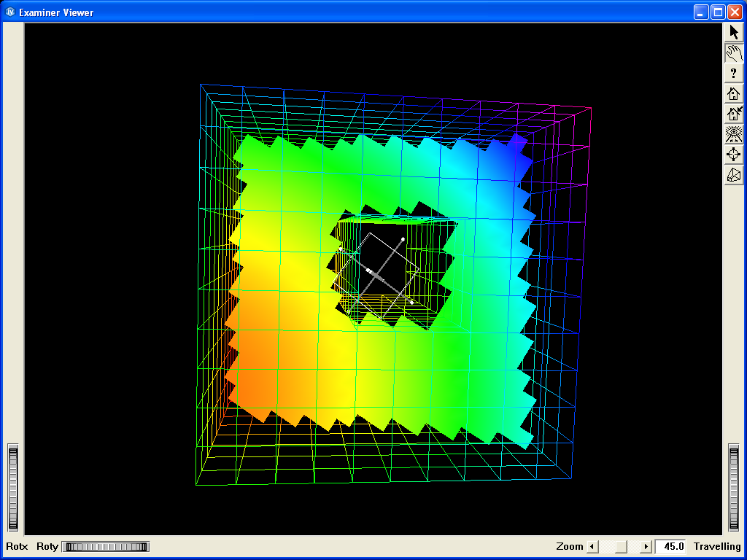Activate the hand view mode tool

tap(734, 52)
